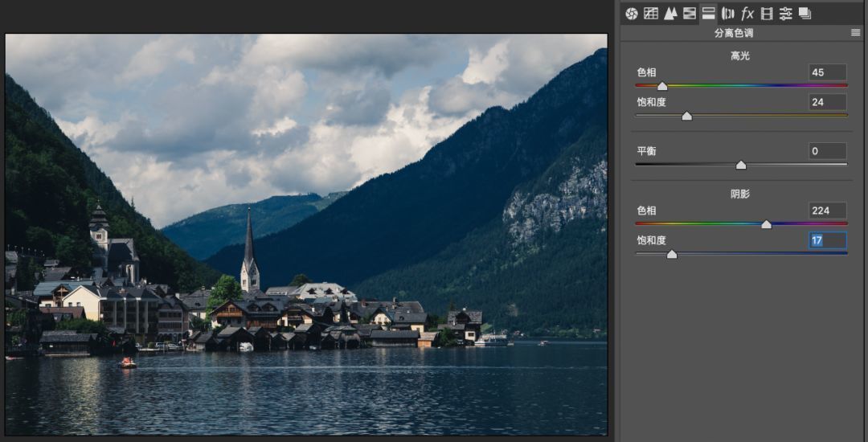The image size is (868, 442).
Task: Open the Presets sliders icon
Action: 785,14
